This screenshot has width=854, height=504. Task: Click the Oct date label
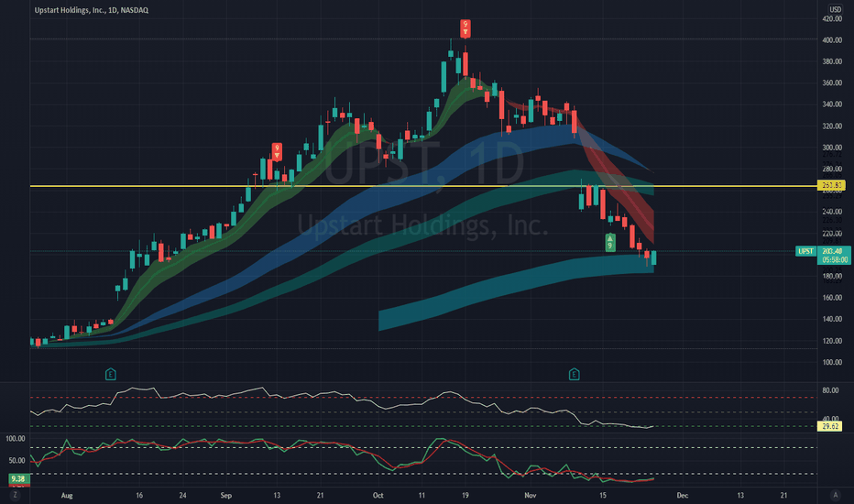tap(378, 495)
